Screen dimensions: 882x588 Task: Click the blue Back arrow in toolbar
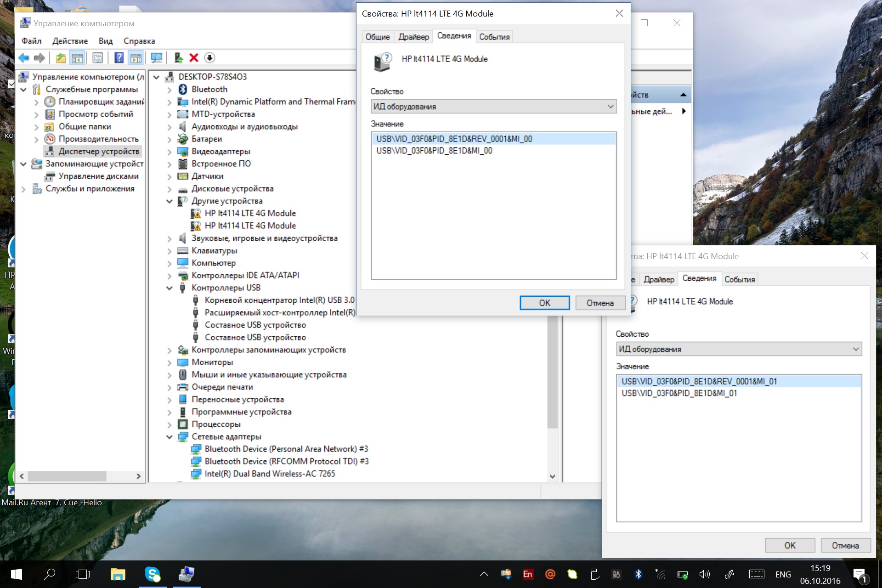tap(23, 58)
